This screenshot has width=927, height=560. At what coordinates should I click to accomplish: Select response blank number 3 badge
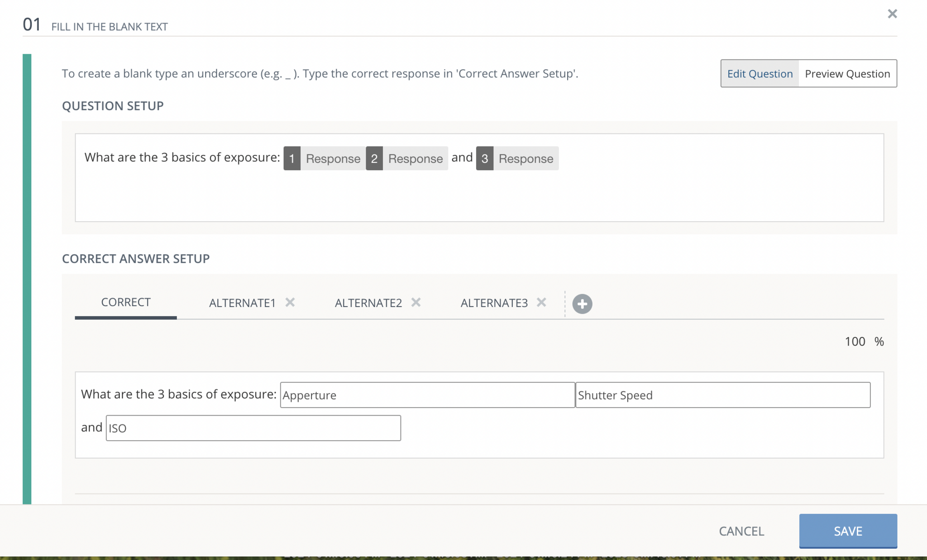coord(485,158)
